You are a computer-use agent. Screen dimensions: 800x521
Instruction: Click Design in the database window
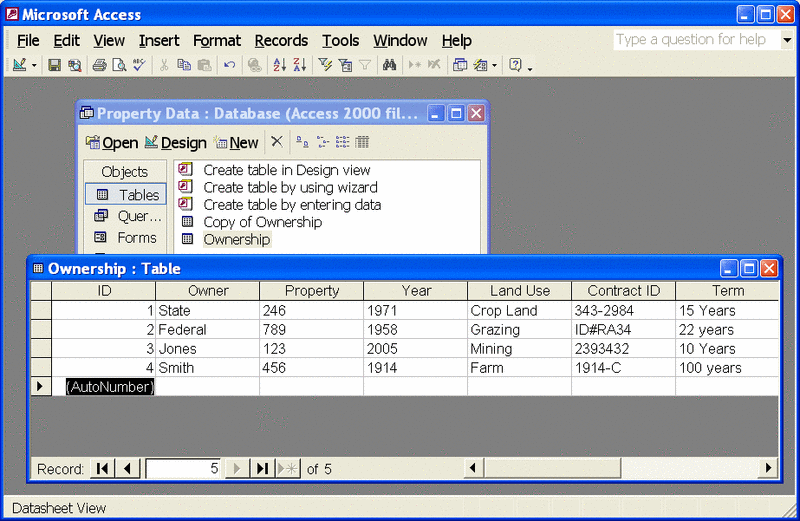pyautogui.click(x=176, y=142)
